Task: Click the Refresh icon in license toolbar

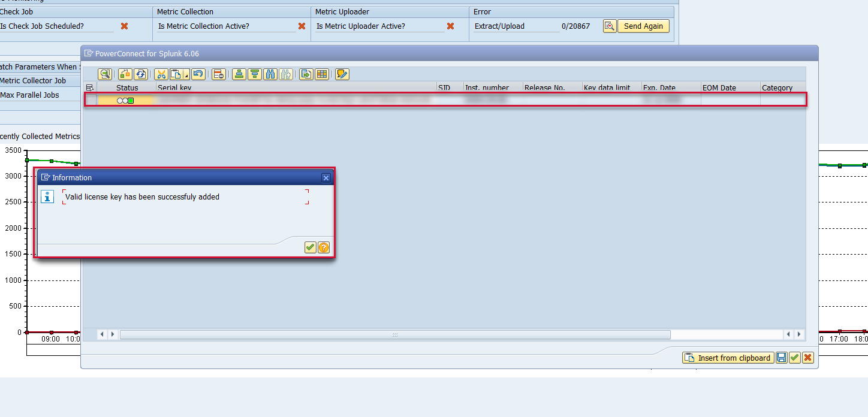Action: click(141, 74)
